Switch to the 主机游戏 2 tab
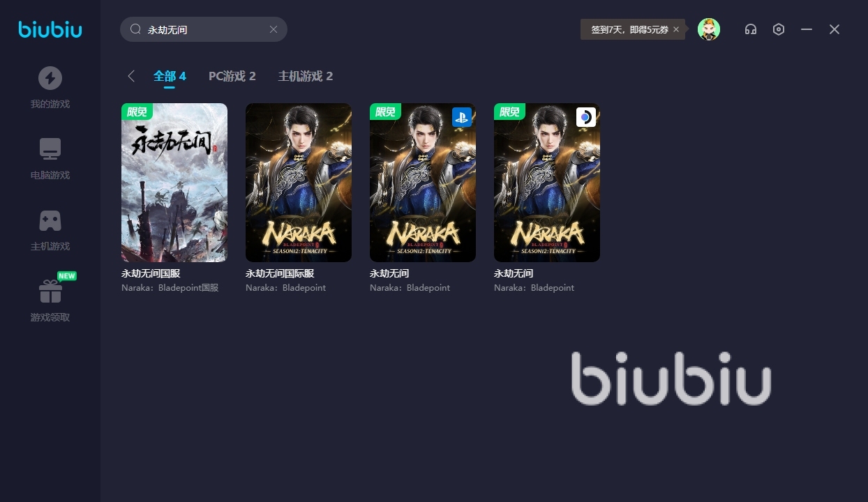 (306, 76)
